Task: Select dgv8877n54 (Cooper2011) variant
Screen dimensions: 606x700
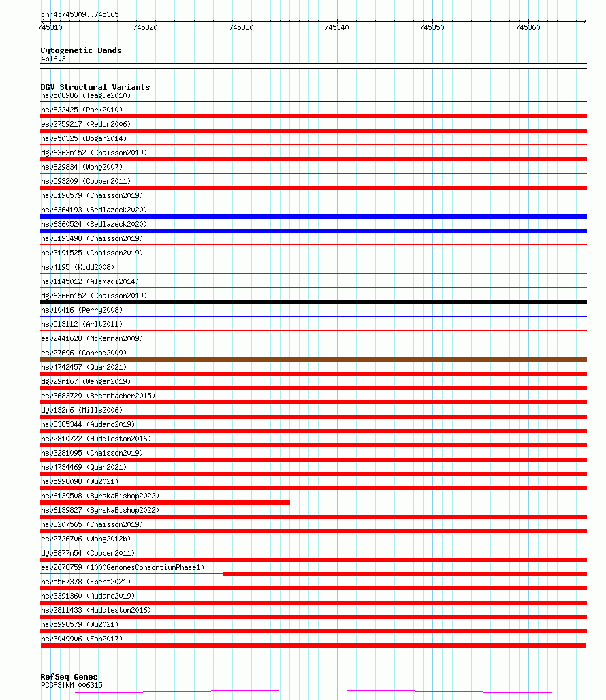Action: tap(88, 553)
